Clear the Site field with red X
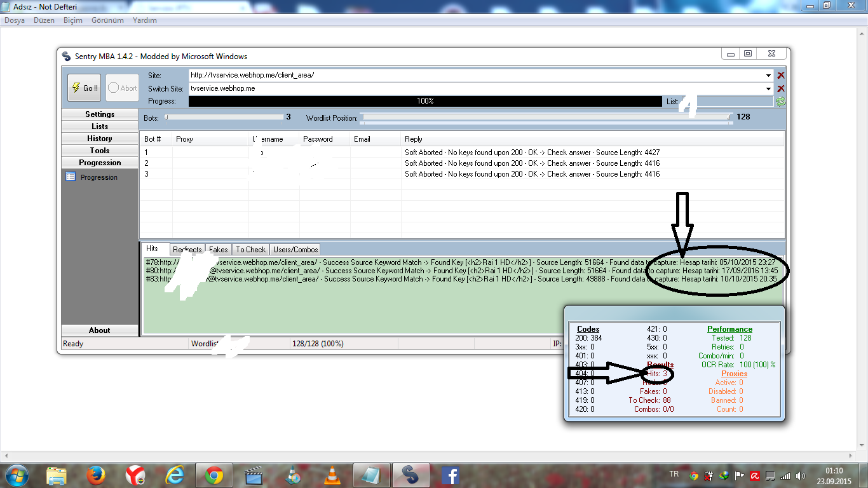 [781, 75]
